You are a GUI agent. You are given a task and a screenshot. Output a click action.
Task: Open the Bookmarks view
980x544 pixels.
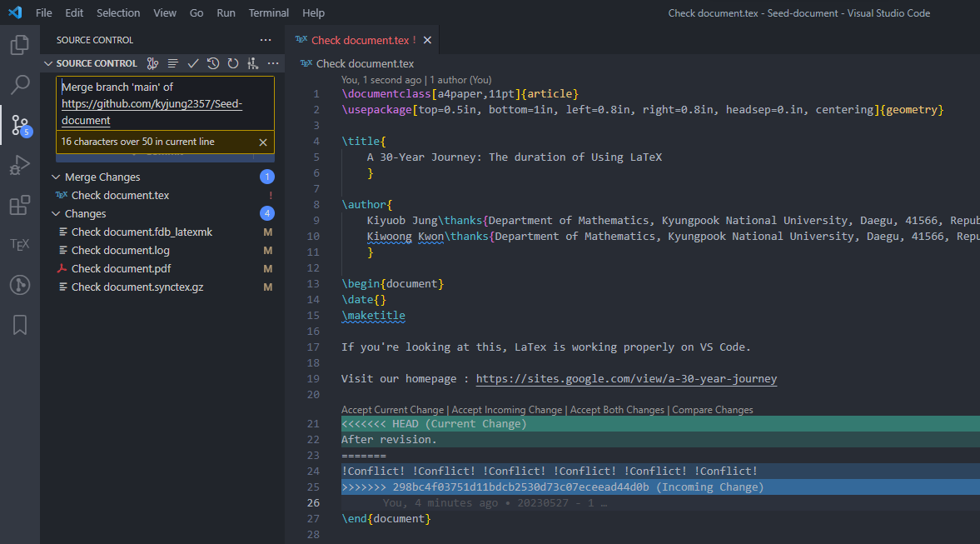(x=20, y=325)
